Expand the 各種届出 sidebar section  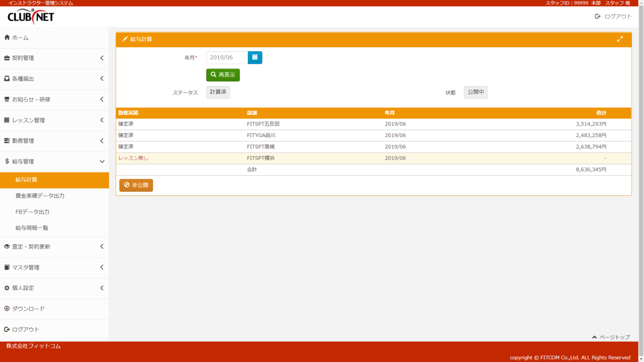click(x=54, y=79)
